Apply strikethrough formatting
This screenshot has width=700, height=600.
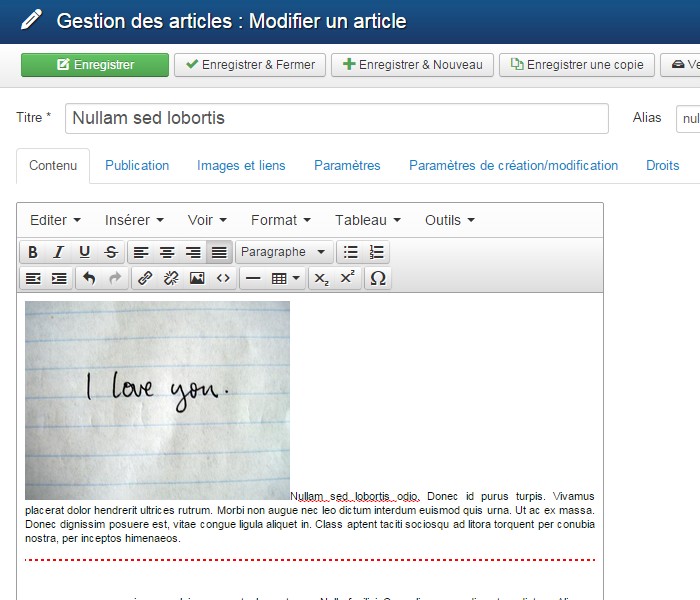[111, 252]
